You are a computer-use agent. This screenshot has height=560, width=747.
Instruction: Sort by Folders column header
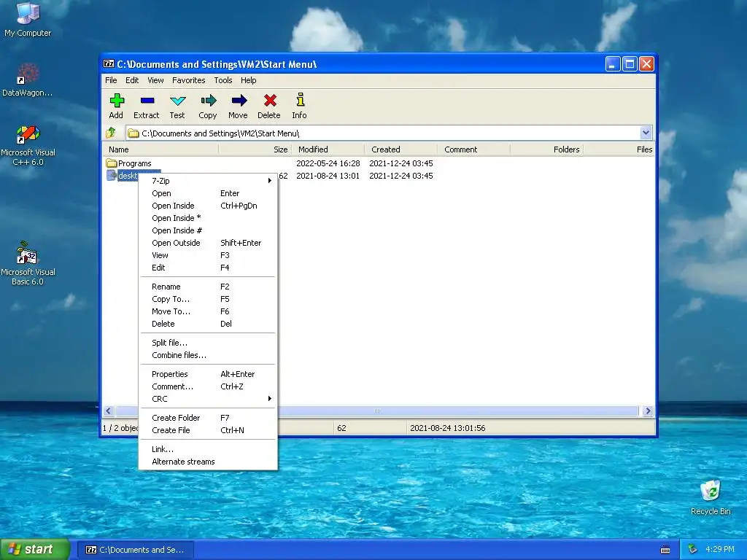pos(547,149)
